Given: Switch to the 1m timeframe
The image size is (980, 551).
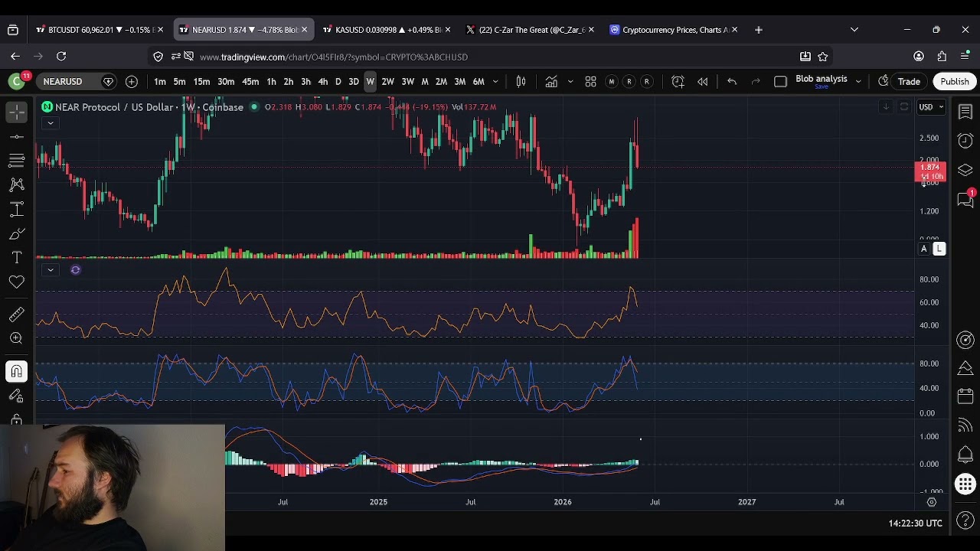Looking at the screenshot, I should coord(160,82).
